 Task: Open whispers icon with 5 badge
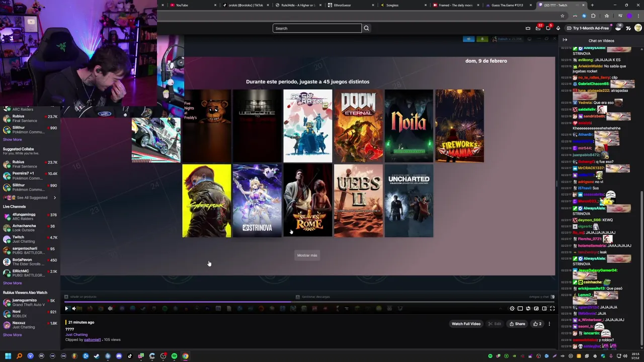coord(548,28)
